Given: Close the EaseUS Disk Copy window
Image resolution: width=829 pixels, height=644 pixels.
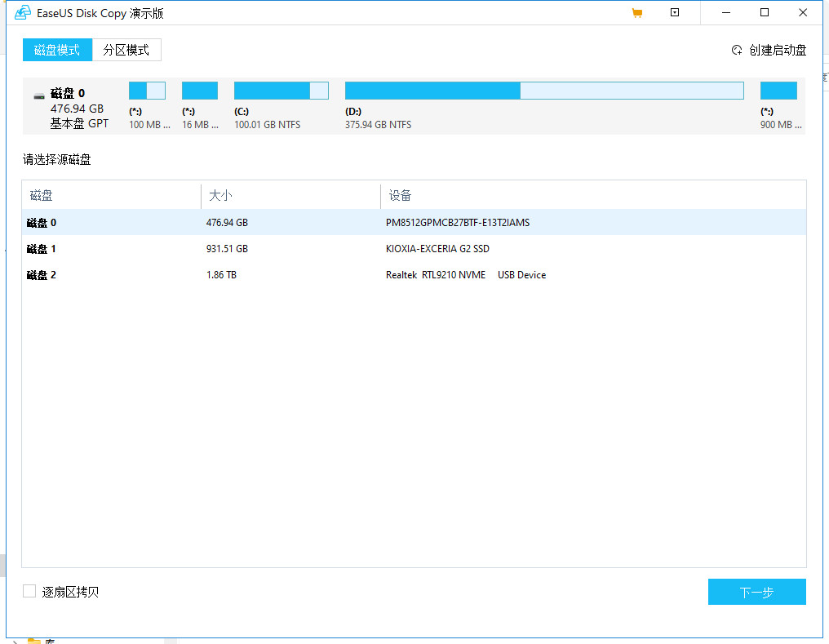Looking at the screenshot, I should [803, 12].
